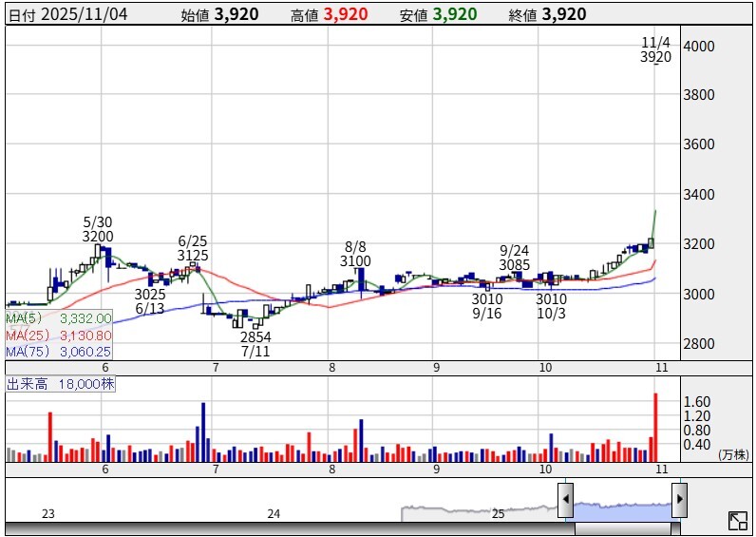Click the 7/11 2854 low annotation
The width and height of the screenshot is (756, 537).
click(255, 344)
